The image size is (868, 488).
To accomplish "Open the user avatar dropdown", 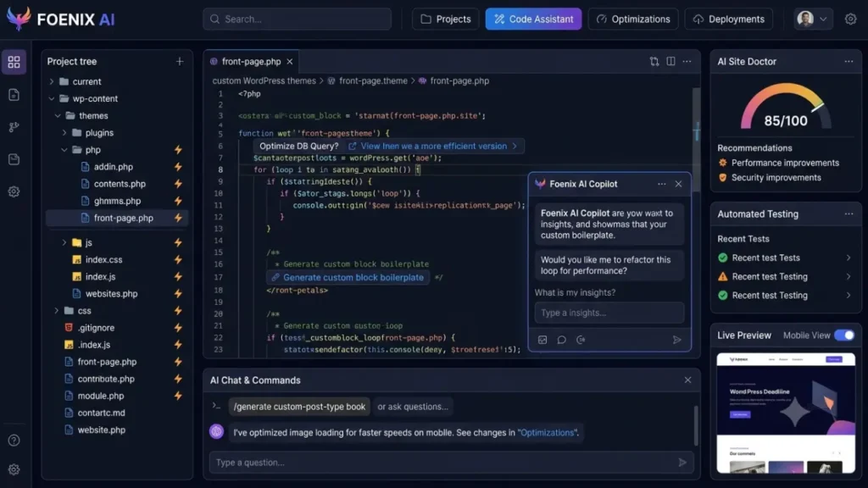I will pos(813,19).
